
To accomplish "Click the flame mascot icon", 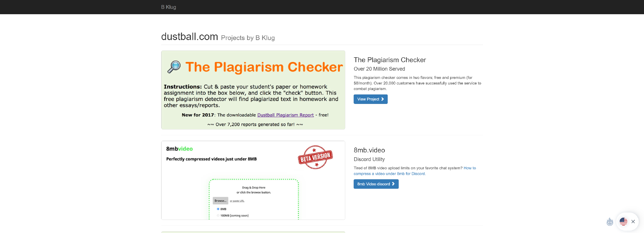I will point(610,222).
